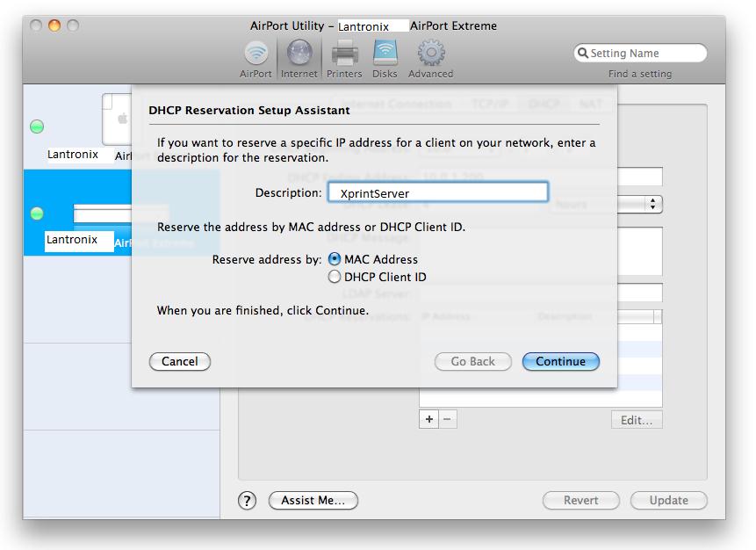Click the Continue button

(560, 361)
